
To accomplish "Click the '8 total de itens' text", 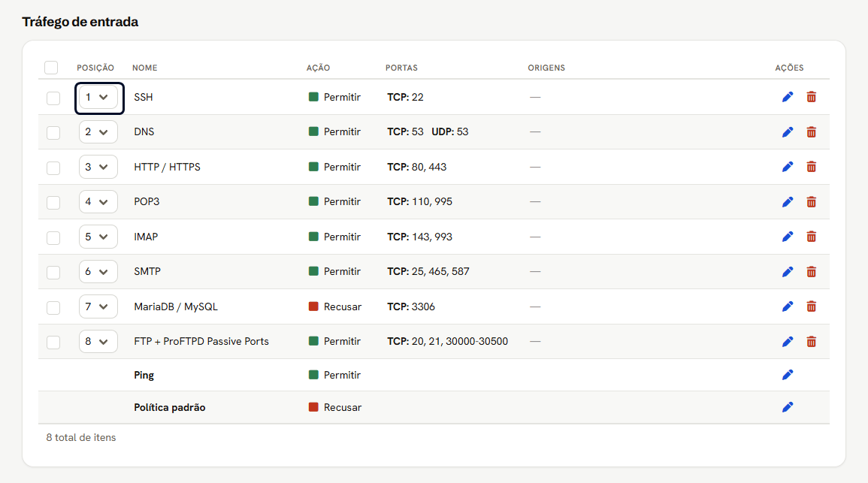I will click(81, 437).
